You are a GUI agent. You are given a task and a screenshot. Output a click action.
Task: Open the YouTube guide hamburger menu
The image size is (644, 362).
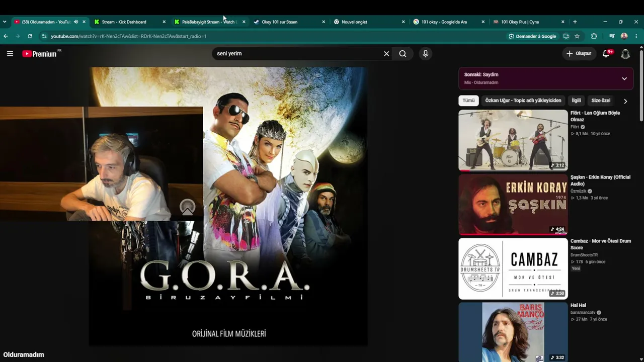pyautogui.click(x=10, y=54)
